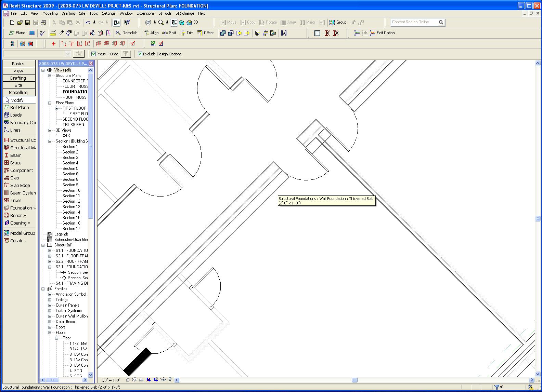Pick the Slab Edge tool
Image resolution: width=542 pixels, height=392 pixels.
20,185
